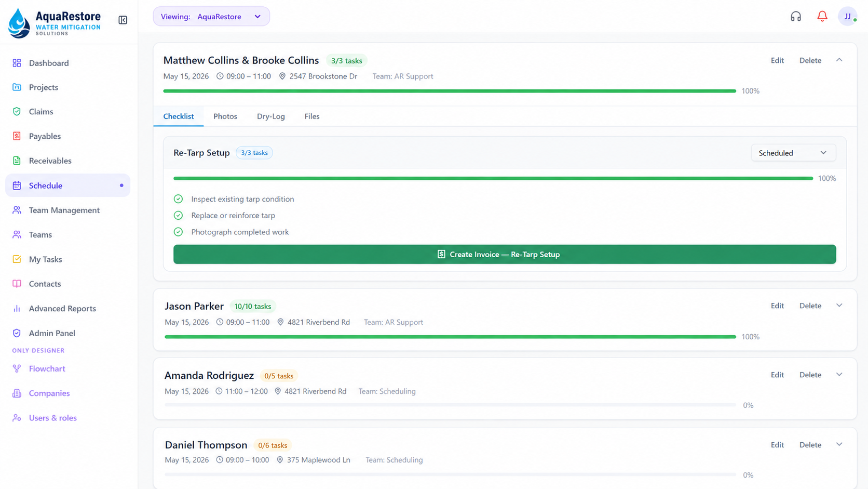The image size is (868, 489).
Task: Go to Schedule in the sidebar
Action: click(67, 186)
